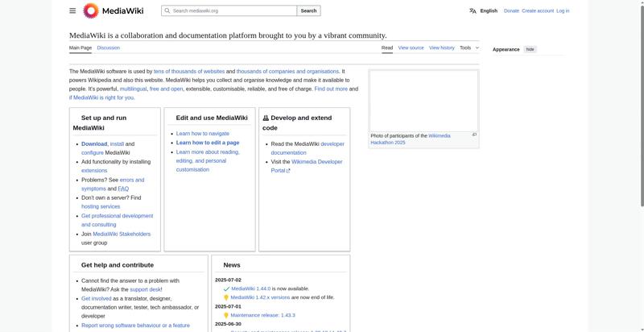Open Maintenance release: 1.43.3 link
Viewport: 644px width, 332px height.
coord(263,316)
